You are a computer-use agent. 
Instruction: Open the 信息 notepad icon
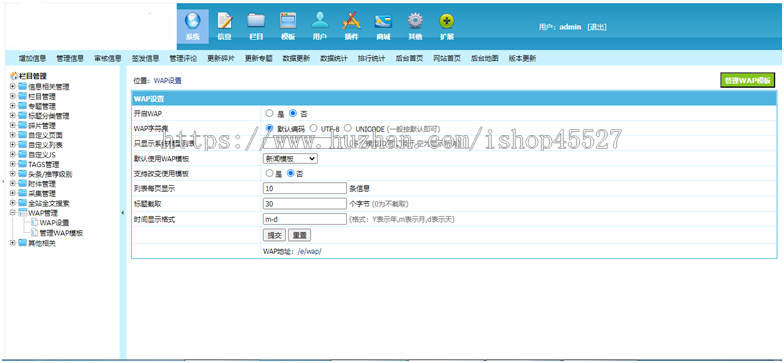click(x=224, y=20)
